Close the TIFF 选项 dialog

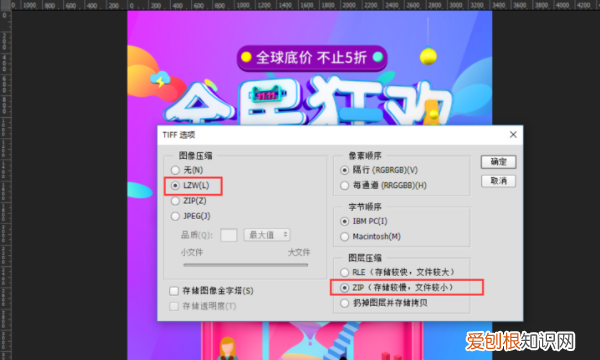[513, 135]
